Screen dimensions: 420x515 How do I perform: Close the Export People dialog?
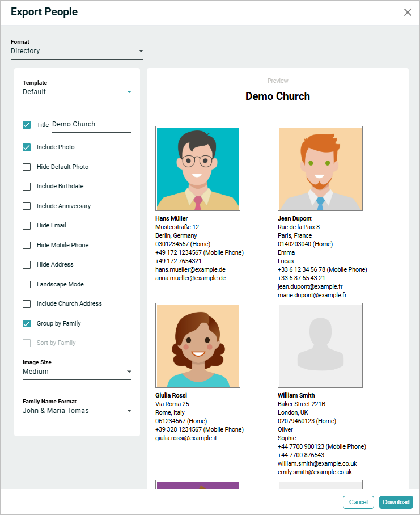408,12
